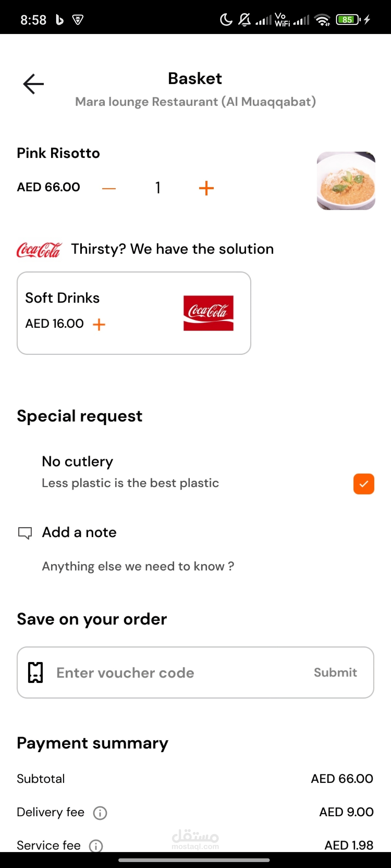Open the Pink Risotto dish thumbnail
The height and width of the screenshot is (868, 391).
tap(346, 181)
